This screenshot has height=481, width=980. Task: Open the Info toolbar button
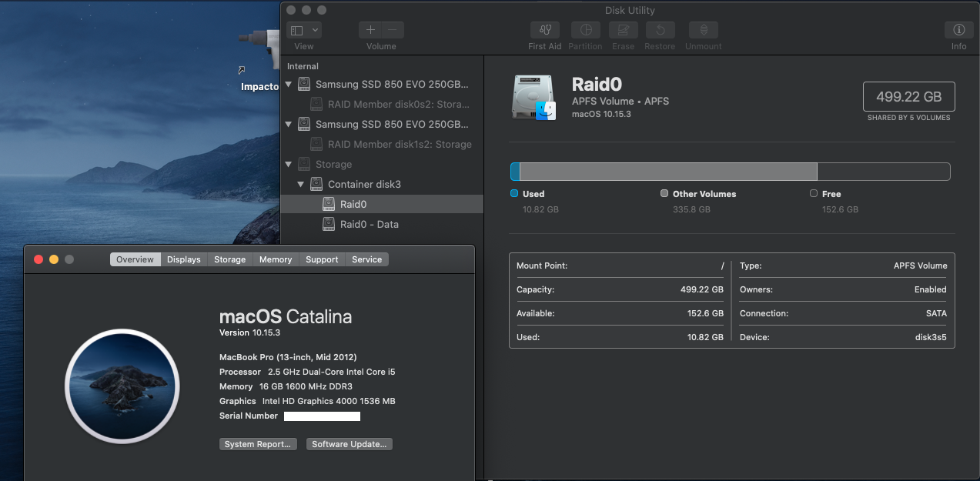coord(959,30)
